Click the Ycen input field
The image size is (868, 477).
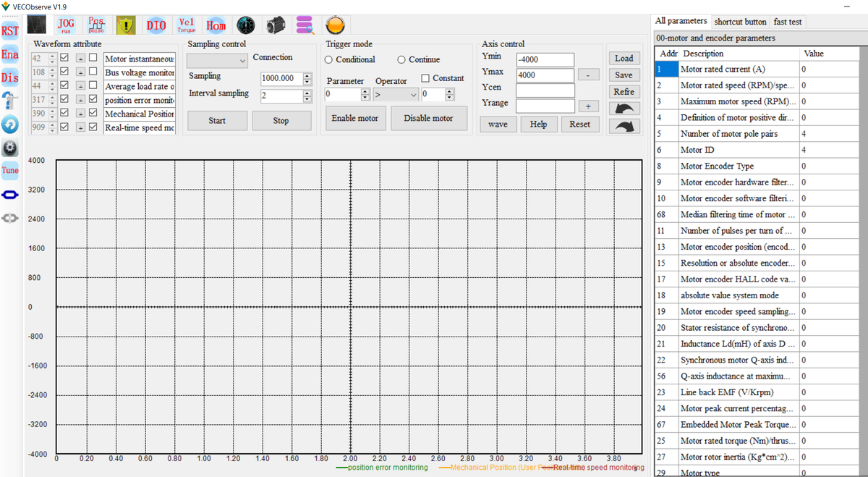(x=545, y=90)
